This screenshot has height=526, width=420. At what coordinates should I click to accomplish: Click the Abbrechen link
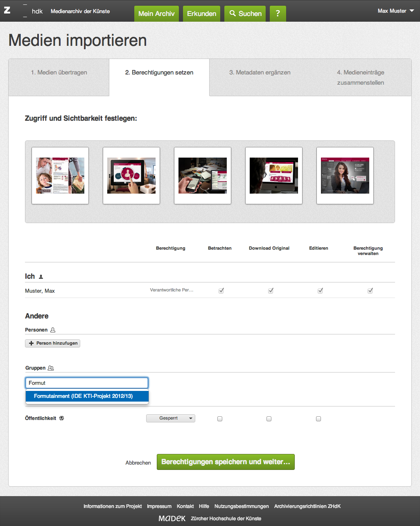pos(138,463)
